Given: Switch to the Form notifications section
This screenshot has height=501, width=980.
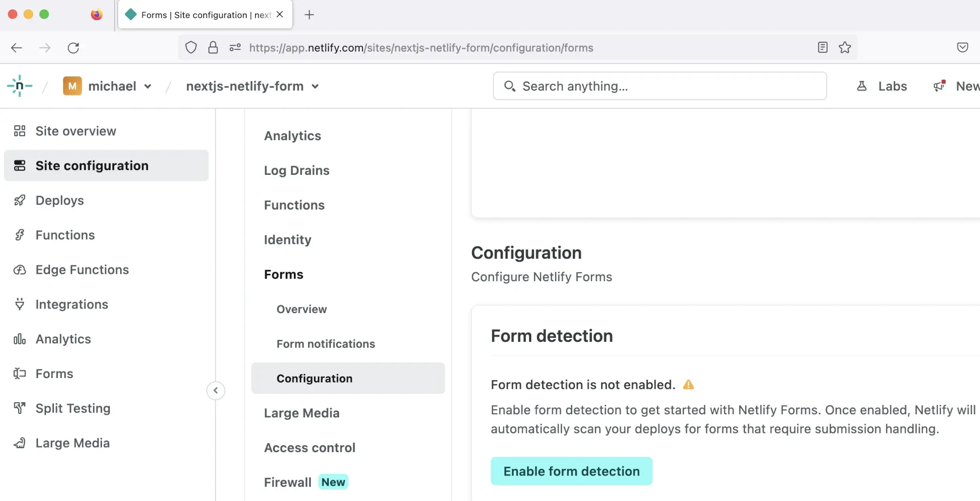Looking at the screenshot, I should click(325, 344).
